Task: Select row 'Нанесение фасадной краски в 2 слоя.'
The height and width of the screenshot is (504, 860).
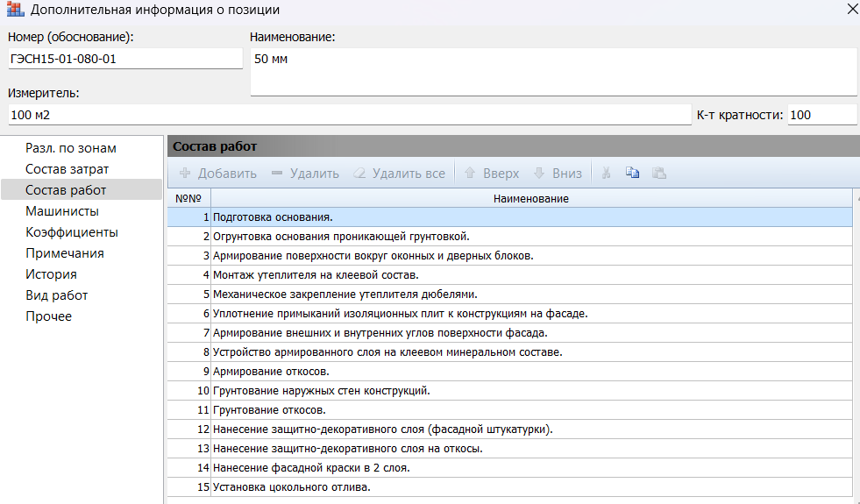Action: click(x=509, y=468)
